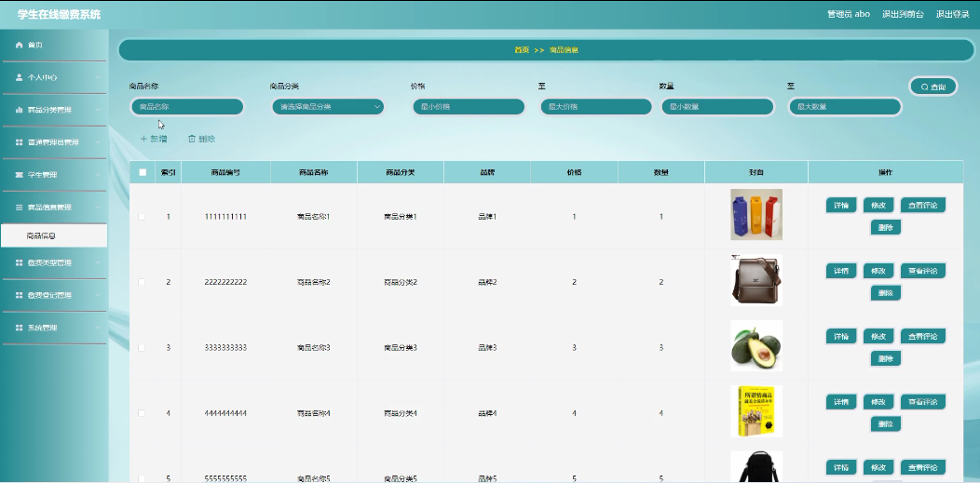This screenshot has height=483, width=980.
Task: Open 缴费登记管理 sidebar menu
Action: point(54,295)
